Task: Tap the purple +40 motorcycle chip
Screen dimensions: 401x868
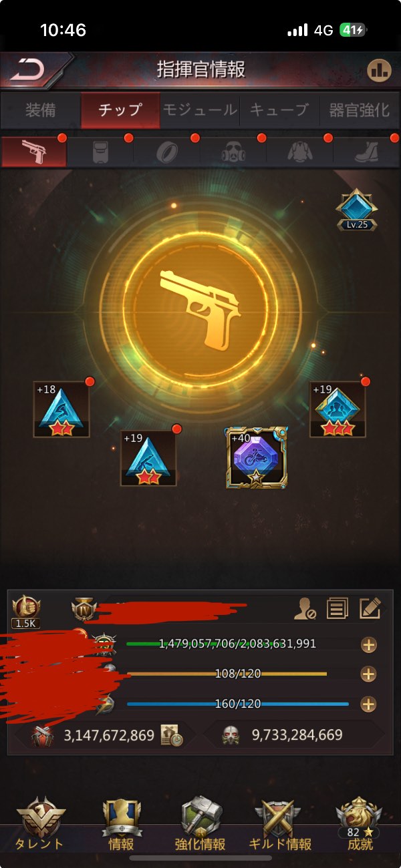Action: pyautogui.click(x=257, y=458)
